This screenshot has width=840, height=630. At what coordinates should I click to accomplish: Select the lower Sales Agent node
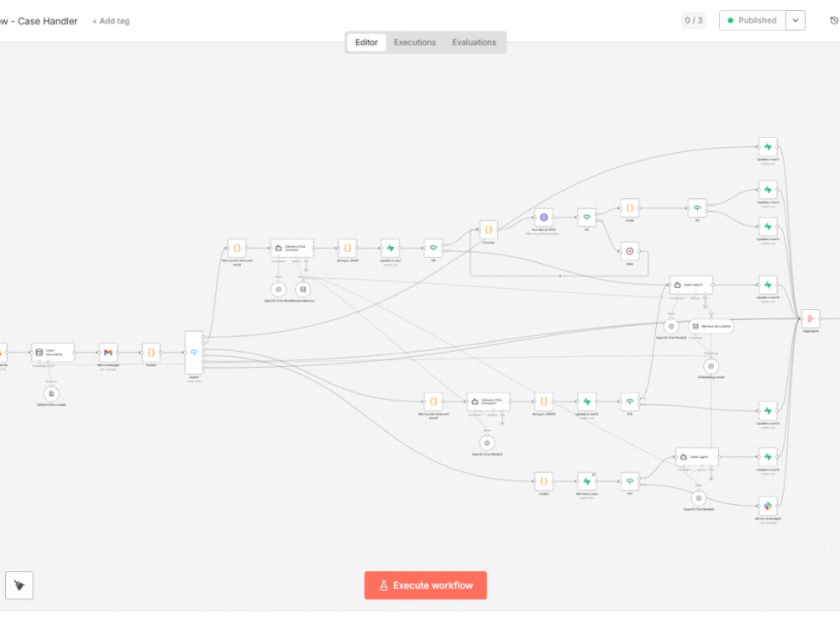[x=697, y=457]
